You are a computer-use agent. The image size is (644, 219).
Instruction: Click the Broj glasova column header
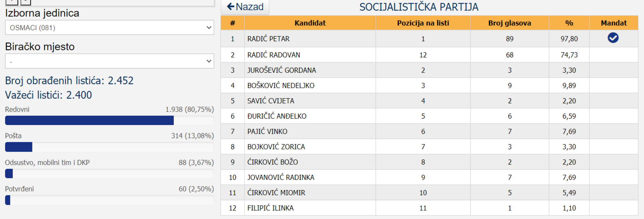click(x=509, y=23)
